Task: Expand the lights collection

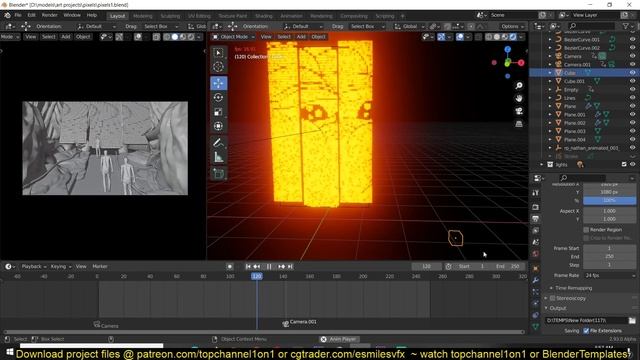Action: click(542, 164)
